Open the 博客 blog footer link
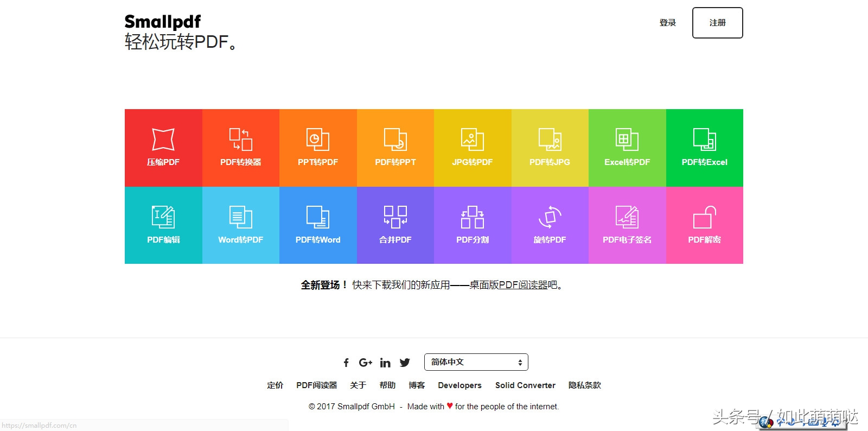Viewport: 868px width, 431px height. [x=417, y=385]
